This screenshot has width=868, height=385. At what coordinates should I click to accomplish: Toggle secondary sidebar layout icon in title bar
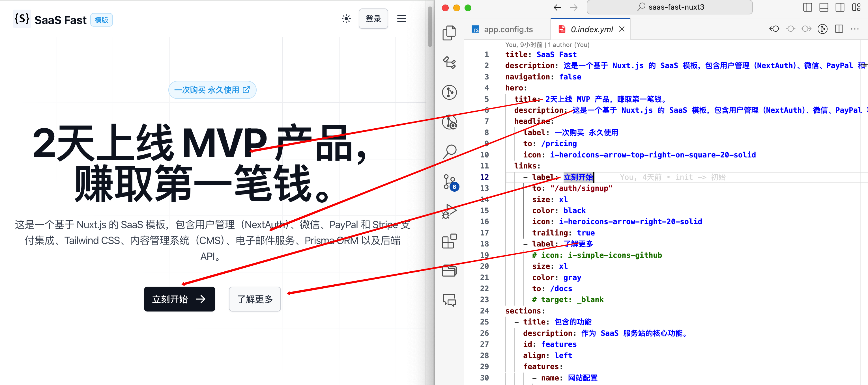840,7
